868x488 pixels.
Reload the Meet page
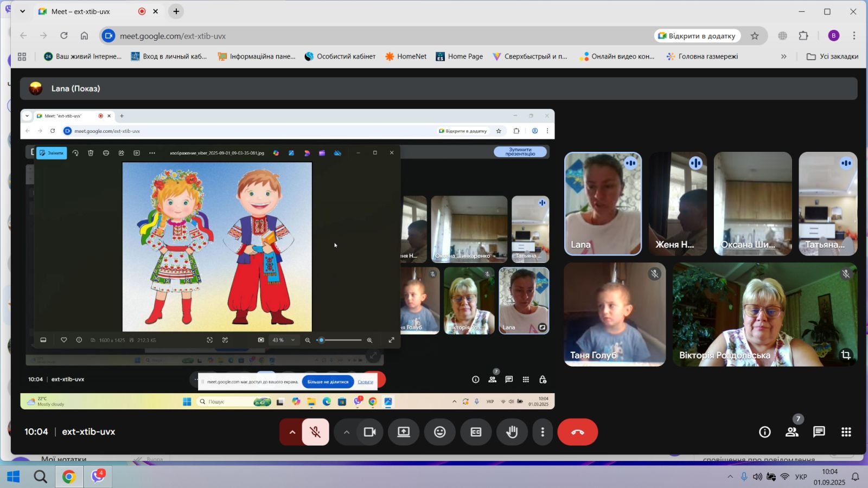pos(64,36)
